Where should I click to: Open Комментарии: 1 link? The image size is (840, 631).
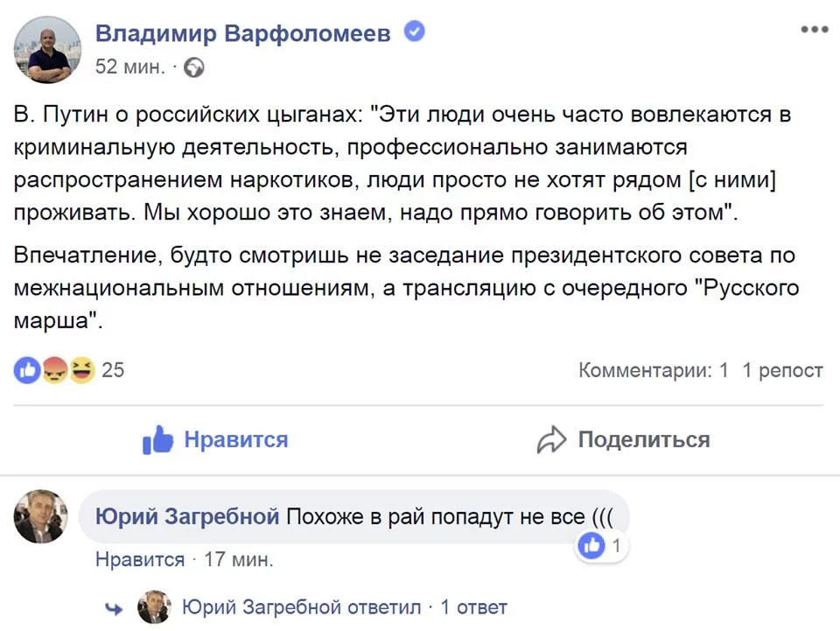(x=654, y=370)
